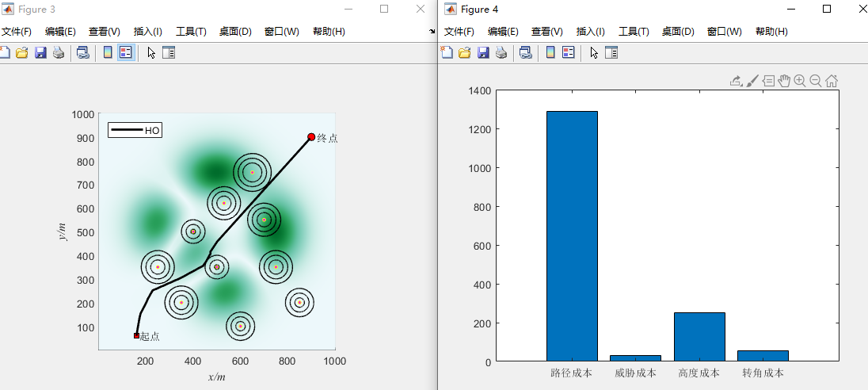Expand the 插入(I) menu in Figure 4

(590, 32)
